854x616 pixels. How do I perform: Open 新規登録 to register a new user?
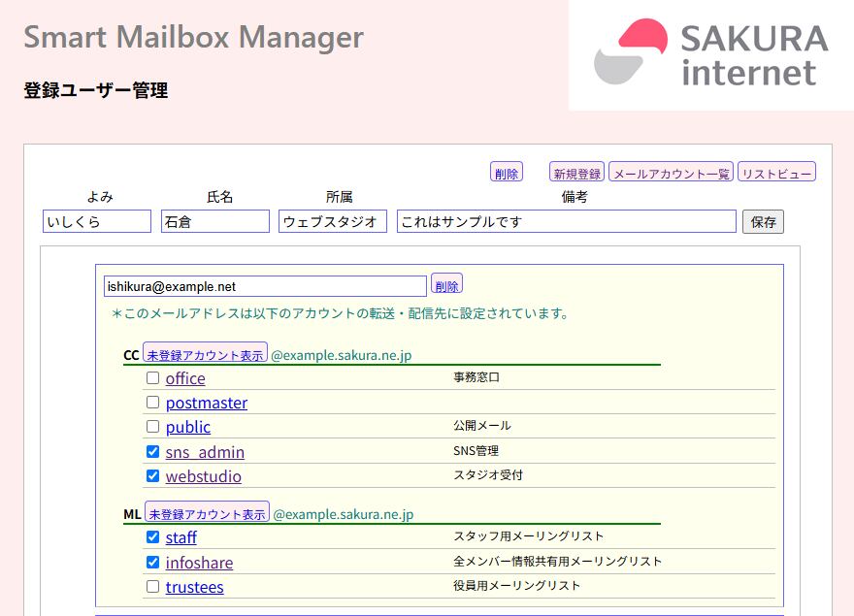point(576,173)
